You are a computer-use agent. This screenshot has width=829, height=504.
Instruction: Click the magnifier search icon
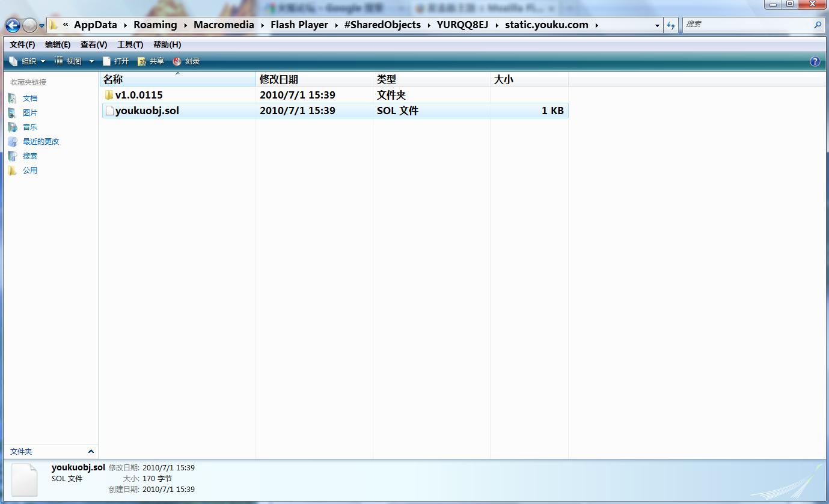coord(818,25)
